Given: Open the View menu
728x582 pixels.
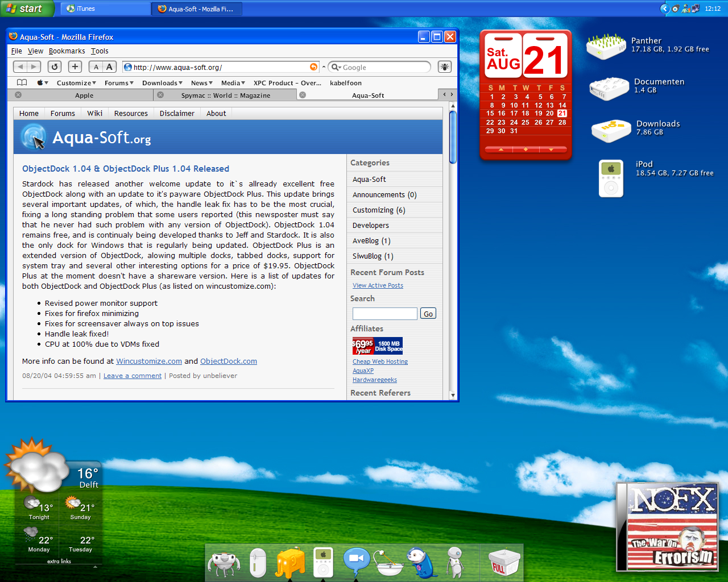Looking at the screenshot, I should [35, 51].
